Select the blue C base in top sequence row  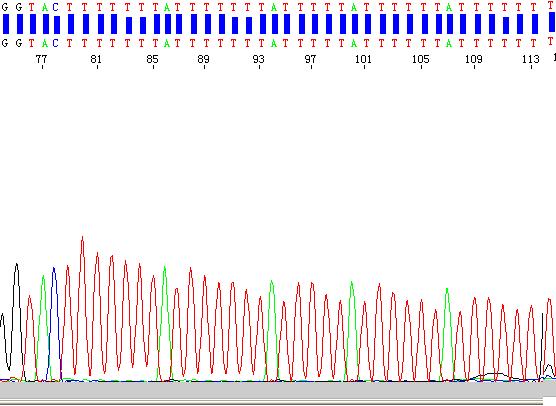[55, 7]
